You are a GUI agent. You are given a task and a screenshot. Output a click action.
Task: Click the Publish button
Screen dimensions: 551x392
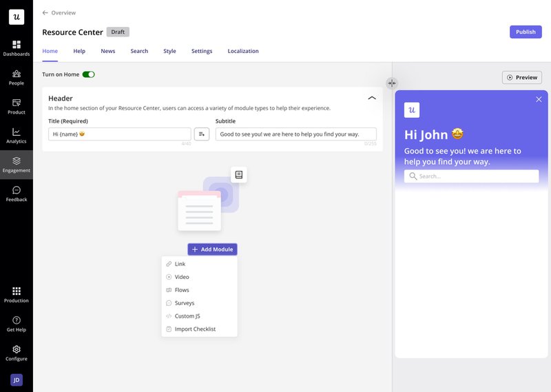526,32
